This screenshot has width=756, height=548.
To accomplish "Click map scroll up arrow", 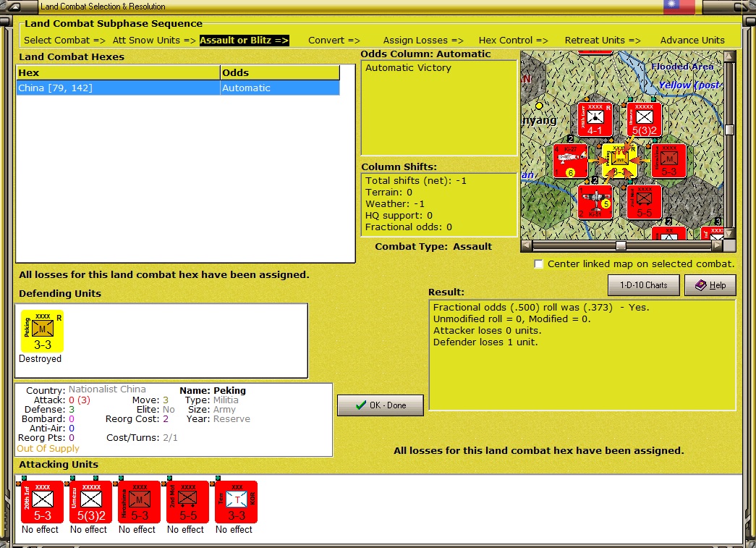I will (x=729, y=56).
